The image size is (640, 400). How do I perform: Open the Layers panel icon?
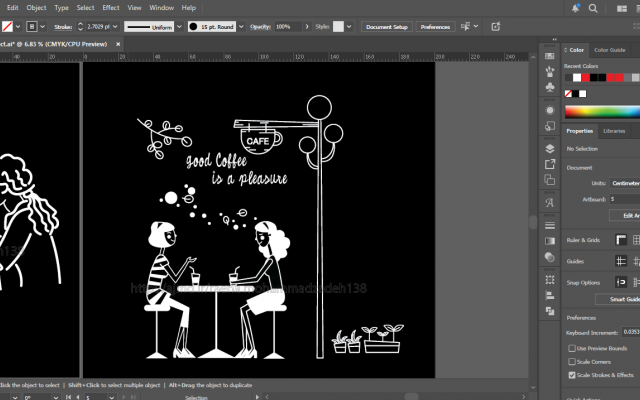coord(550,148)
